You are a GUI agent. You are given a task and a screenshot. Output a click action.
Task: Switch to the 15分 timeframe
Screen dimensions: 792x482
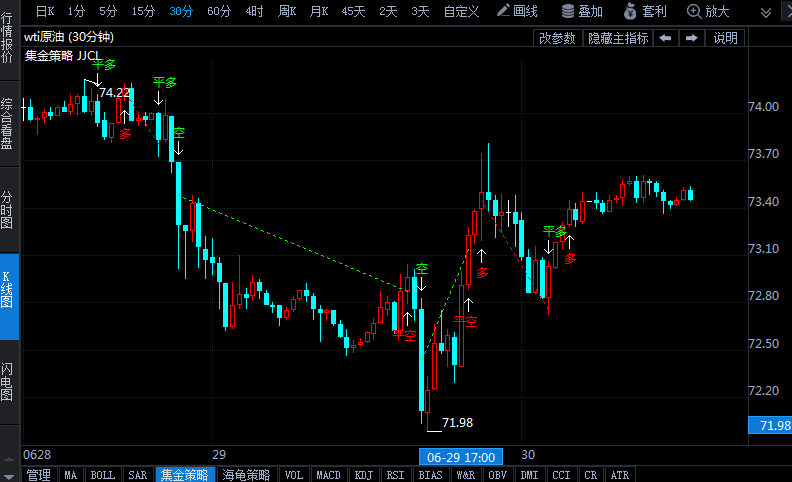tap(143, 11)
